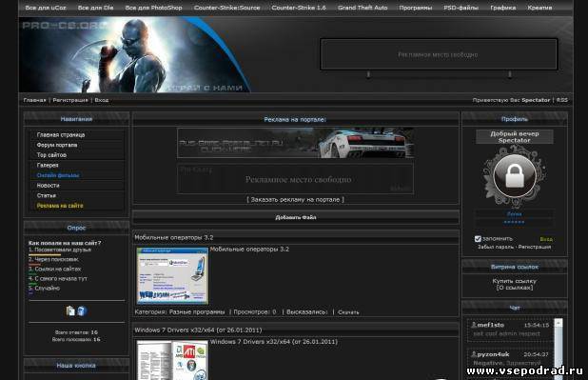This screenshot has height=380, width=588.
Task: Click the poll results clipboard icon
Action: pyautogui.click(x=70, y=310)
